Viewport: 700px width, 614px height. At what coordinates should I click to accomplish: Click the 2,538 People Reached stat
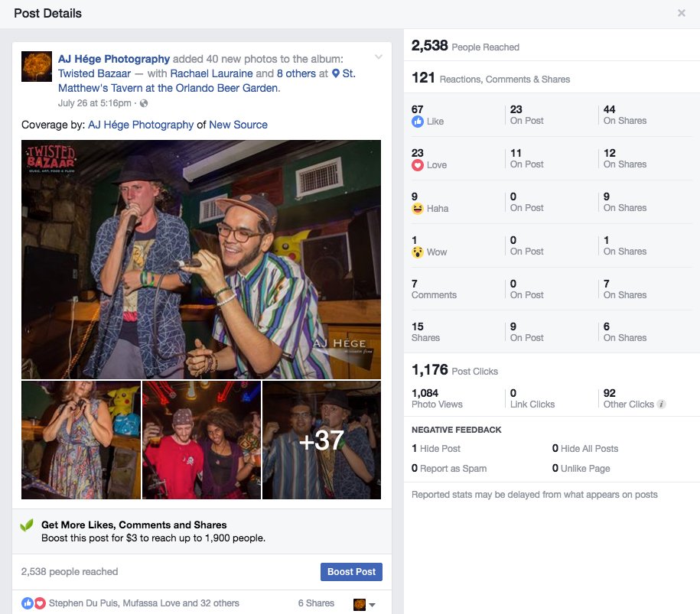tap(465, 46)
